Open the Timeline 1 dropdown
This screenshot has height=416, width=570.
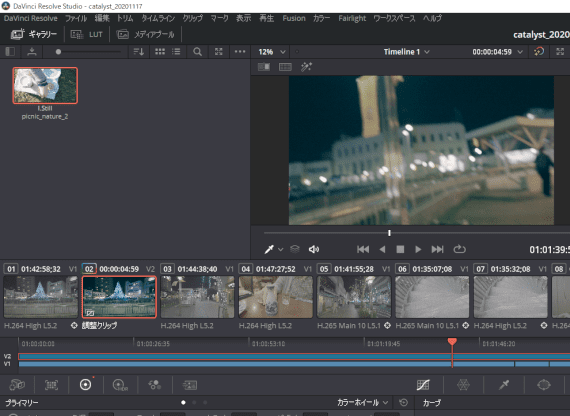[406, 52]
